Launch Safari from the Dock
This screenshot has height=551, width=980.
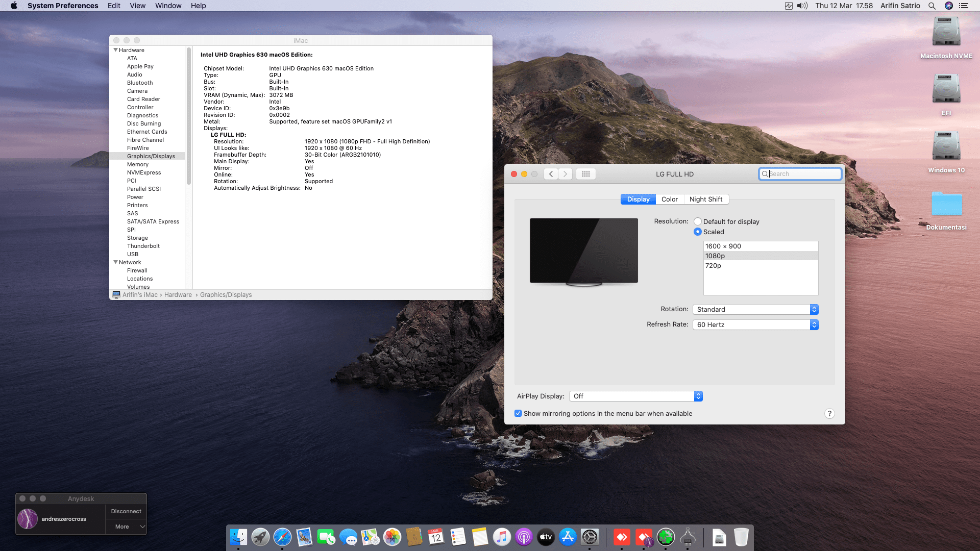(x=282, y=537)
